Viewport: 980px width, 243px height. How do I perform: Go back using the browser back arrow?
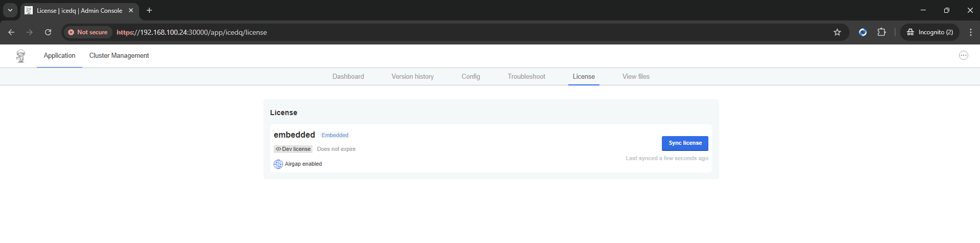pos(11,32)
